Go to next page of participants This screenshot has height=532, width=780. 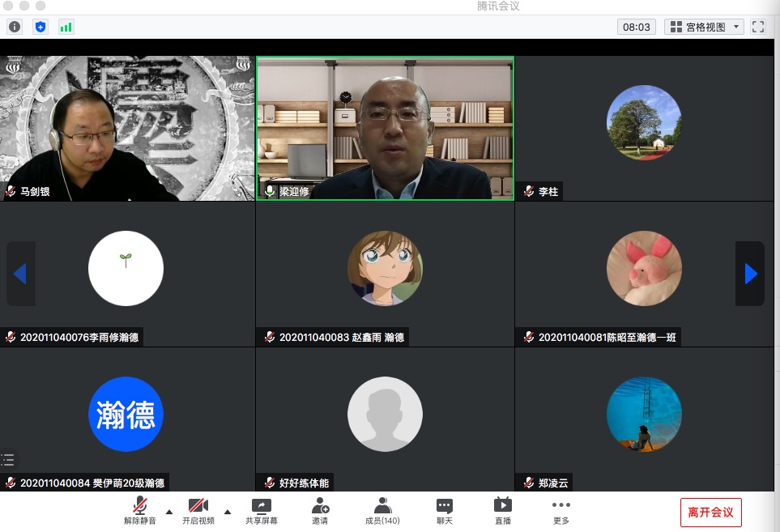[x=750, y=274]
